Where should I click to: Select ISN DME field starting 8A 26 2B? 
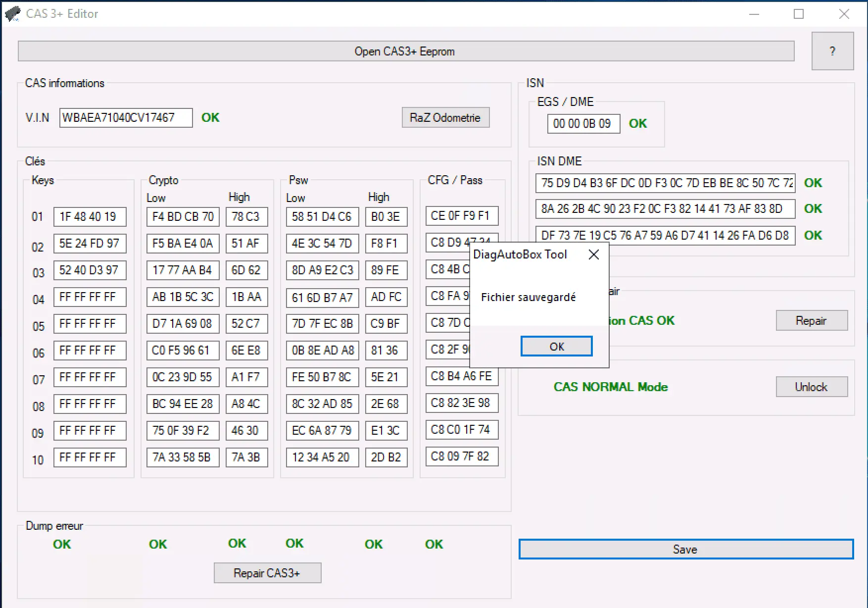coord(665,208)
